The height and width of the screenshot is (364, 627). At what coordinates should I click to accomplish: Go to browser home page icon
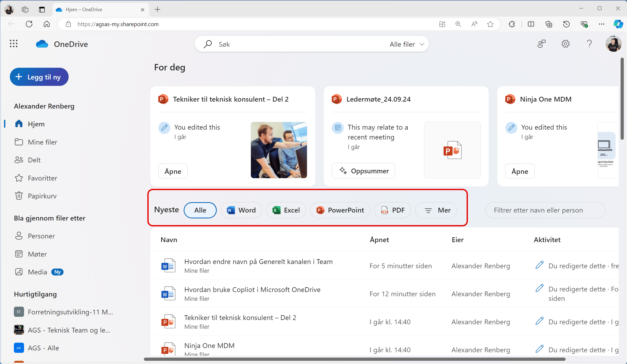click(47, 24)
